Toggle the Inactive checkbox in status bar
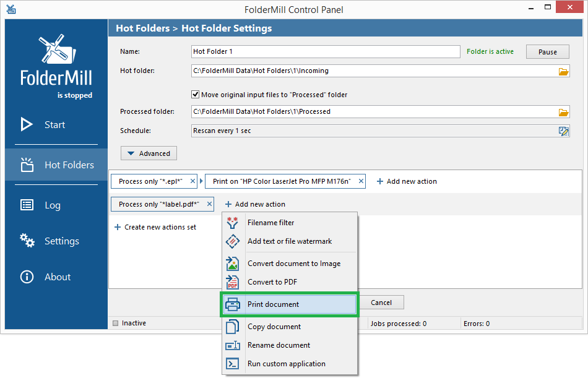The height and width of the screenshot is (378, 588). pyautogui.click(x=116, y=324)
